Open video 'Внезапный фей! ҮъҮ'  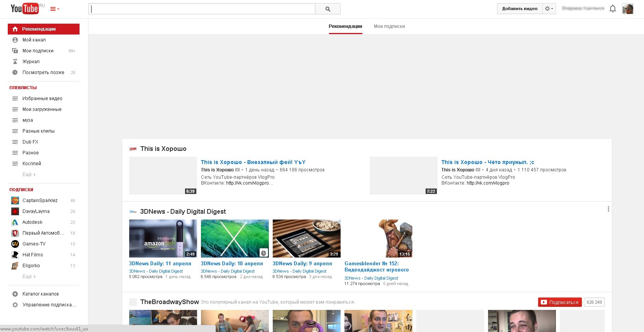pos(253,162)
